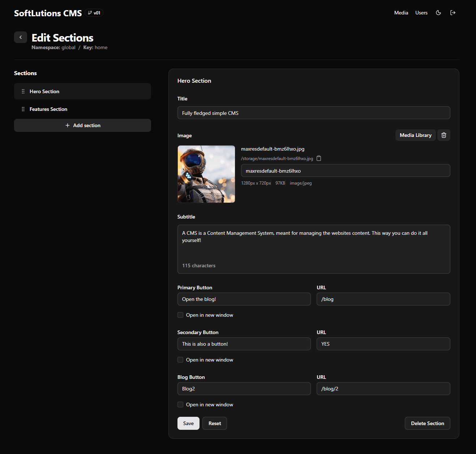Delete the hero image via the trash icon
Viewport: 476px width, 454px height.
click(x=443, y=135)
